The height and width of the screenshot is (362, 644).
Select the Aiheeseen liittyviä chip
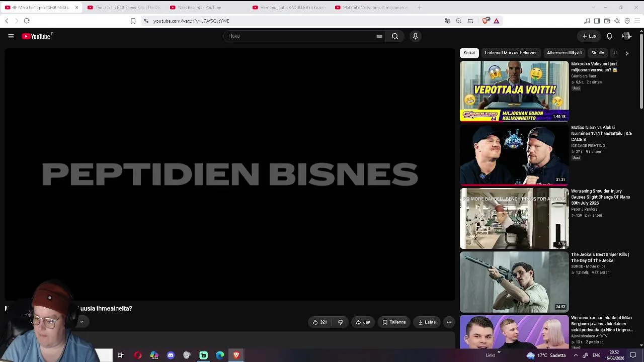(564, 53)
